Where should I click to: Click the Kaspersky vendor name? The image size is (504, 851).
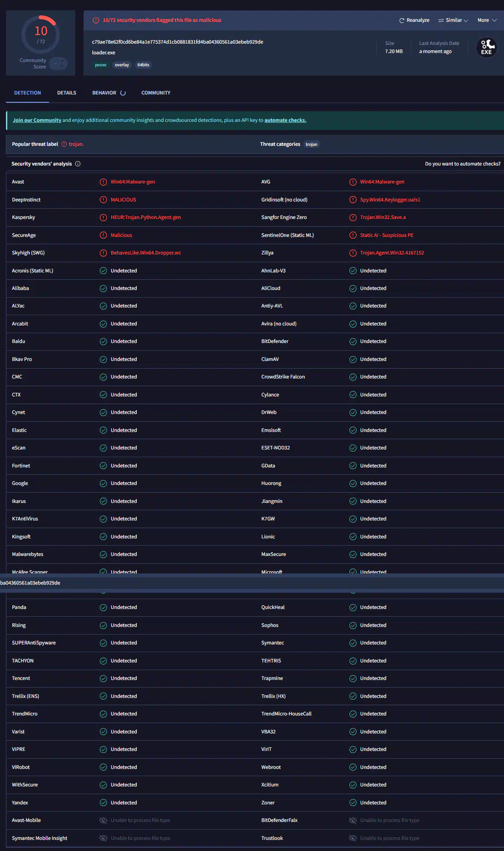click(x=24, y=217)
